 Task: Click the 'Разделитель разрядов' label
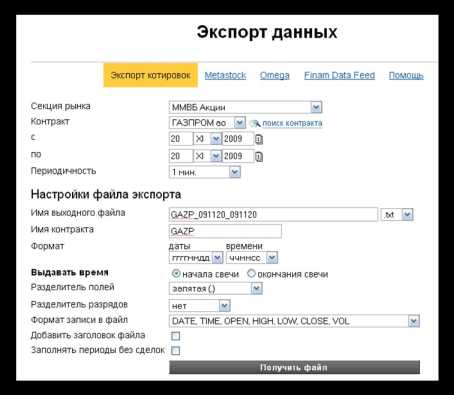tap(79, 304)
